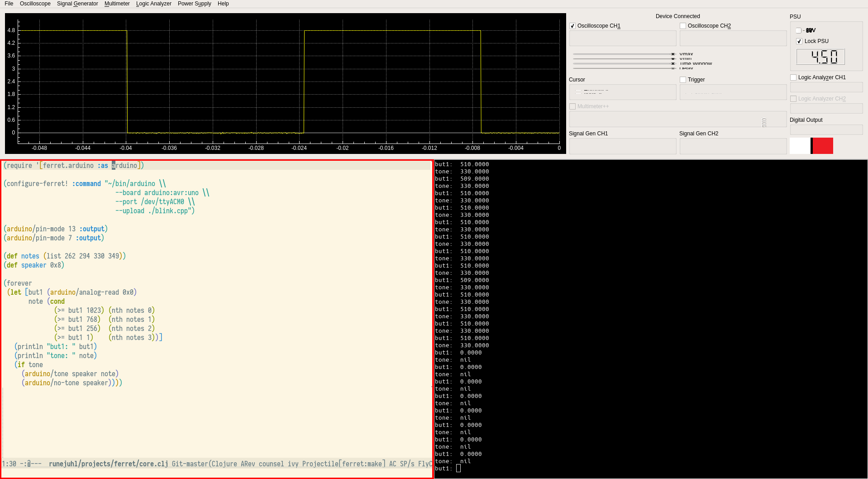Click the red and white Digital Output indicator
868x479 pixels.
click(811, 146)
